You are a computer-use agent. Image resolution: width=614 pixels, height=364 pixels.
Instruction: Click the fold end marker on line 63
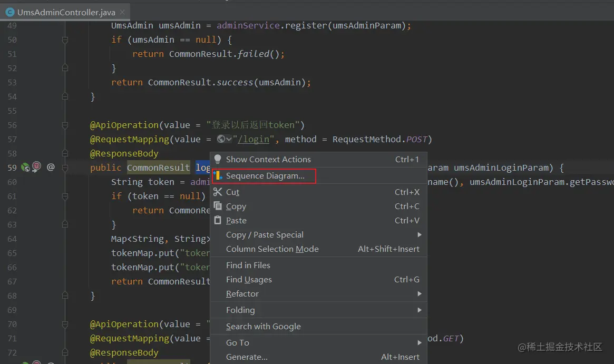[65, 224]
